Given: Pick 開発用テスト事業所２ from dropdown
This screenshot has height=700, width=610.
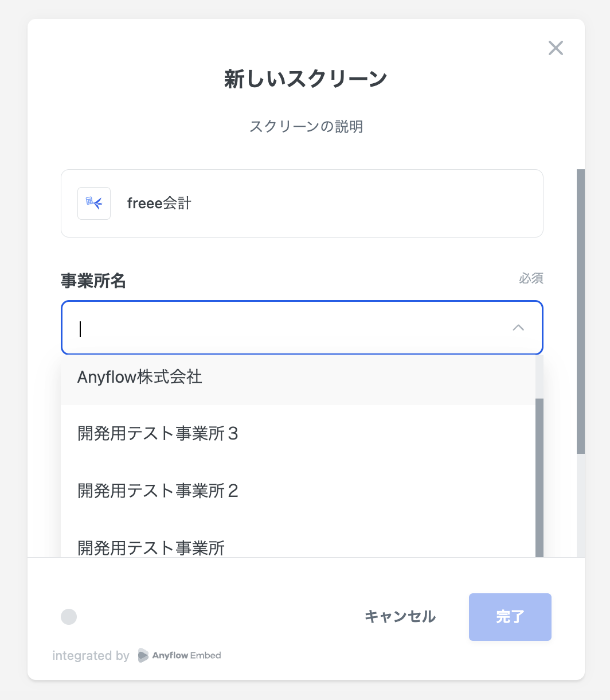Looking at the screenshot, I should point(158,491).
